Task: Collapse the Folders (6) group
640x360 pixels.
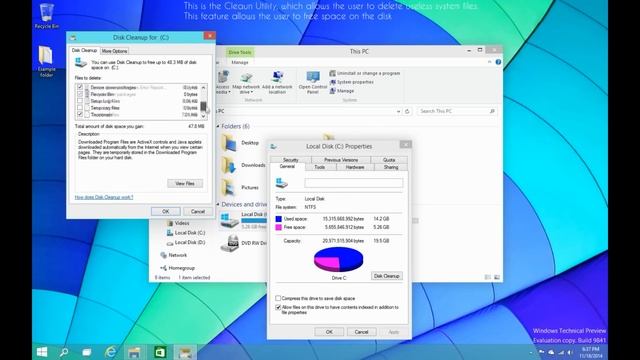Action: click(218, 127)
